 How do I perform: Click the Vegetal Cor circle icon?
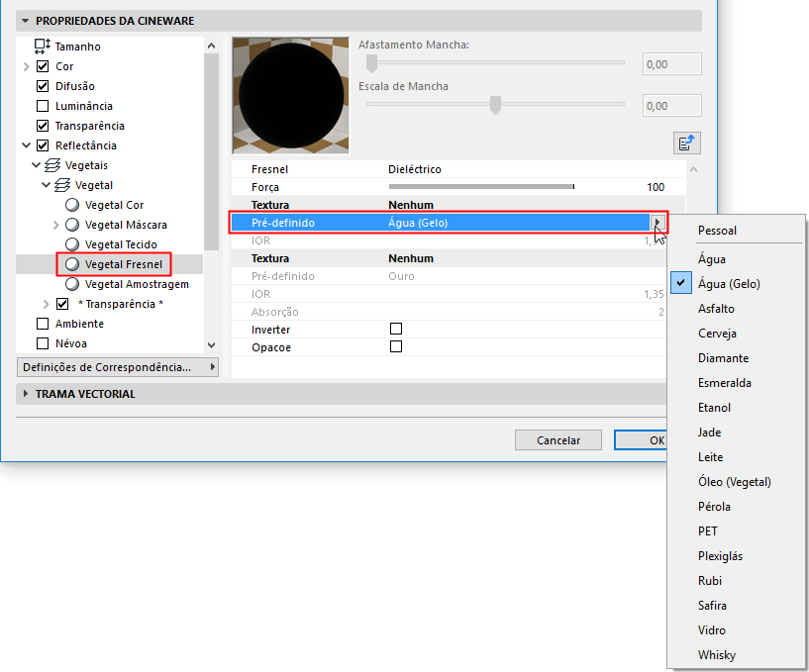pos(72,205)
